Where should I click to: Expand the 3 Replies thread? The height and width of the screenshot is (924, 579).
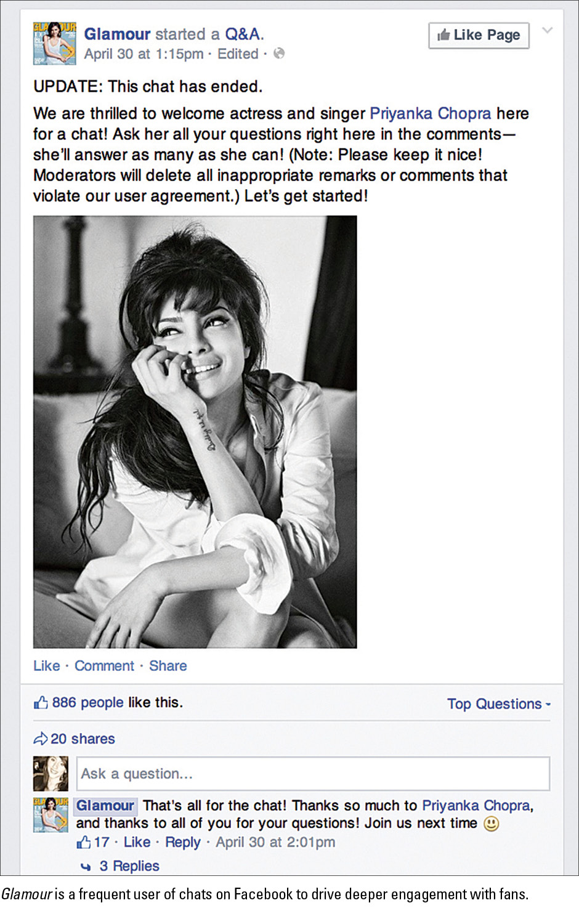129,866
